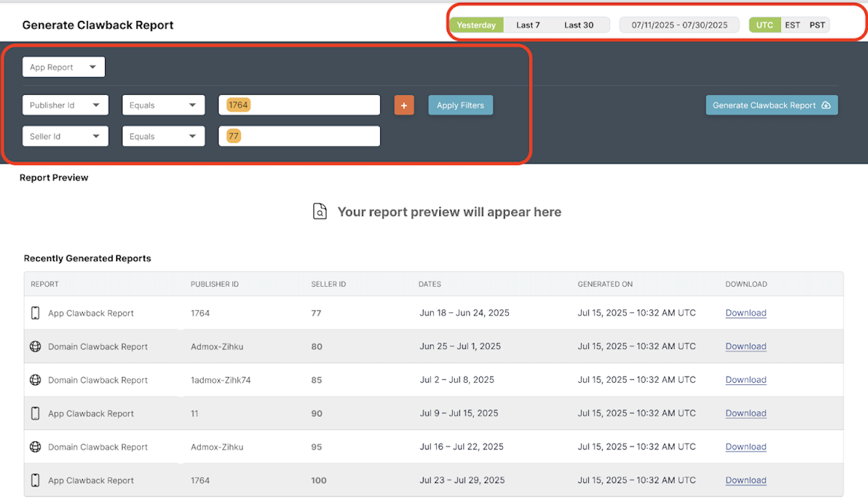The image size is (868, 503).
Task: Click the Generate Clawback Report button
Action: point(772,105)
